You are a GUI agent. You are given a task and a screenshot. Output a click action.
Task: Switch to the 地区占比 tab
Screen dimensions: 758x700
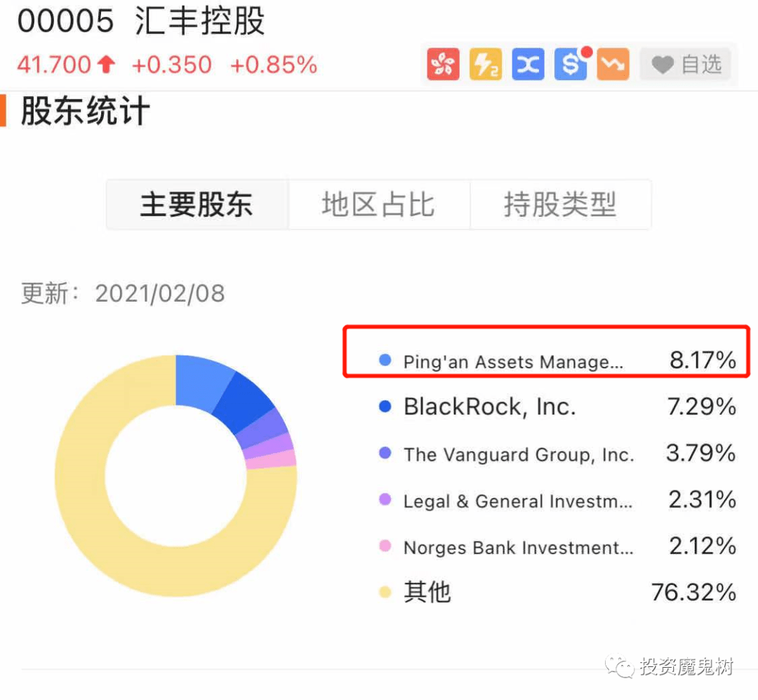(379, 204)
